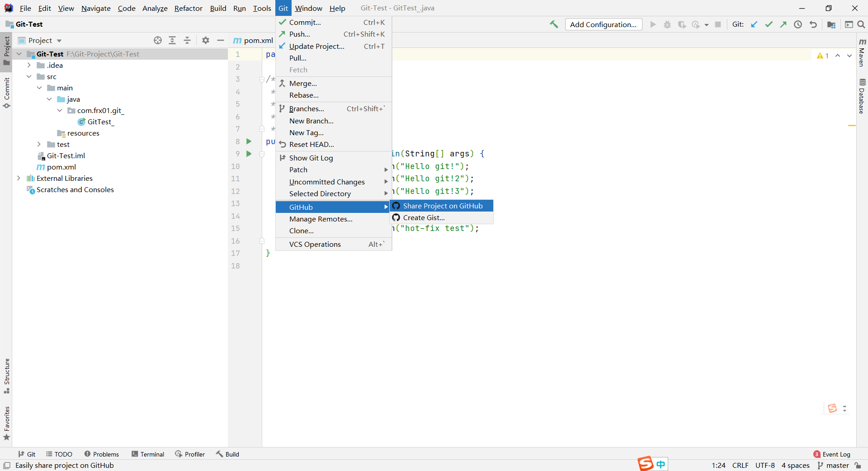Open the Terminal tool window
This screenshot has height=471, width=868.
[148, 454]
